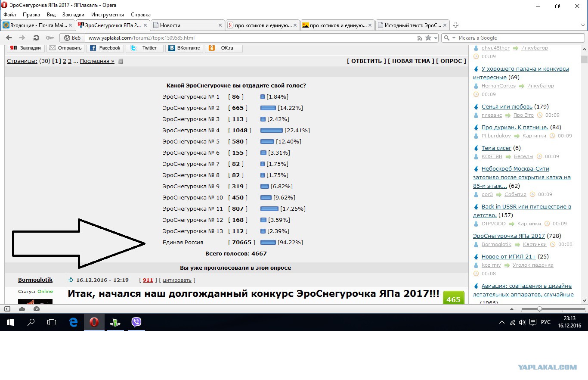This screenshot has width=588, height=380.
Task: Open Viber from the taskbar
Action: point(136,322)
